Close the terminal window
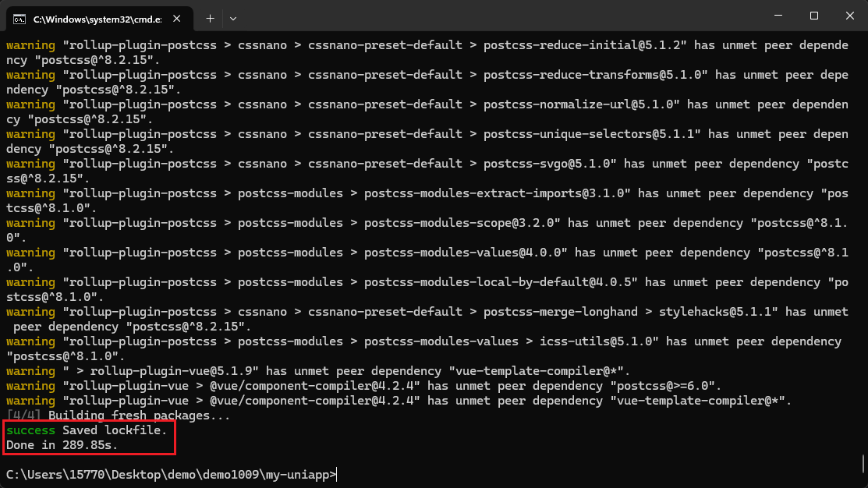This screenshot has width=868, height=488. [x=849, y=16]
